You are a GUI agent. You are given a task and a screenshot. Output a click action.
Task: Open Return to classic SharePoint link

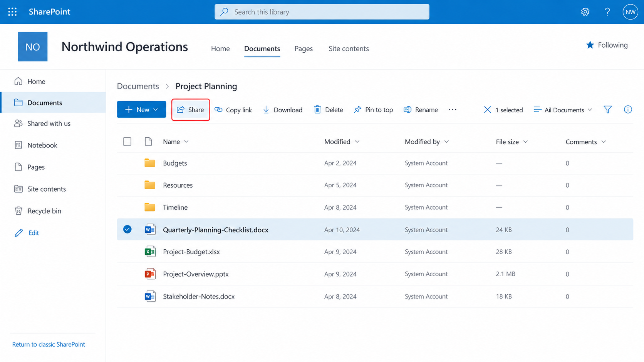point(49,344)
